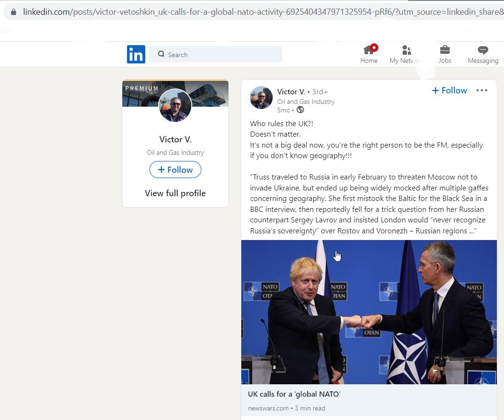Follow Victor V. from the sidebar card

175,170
